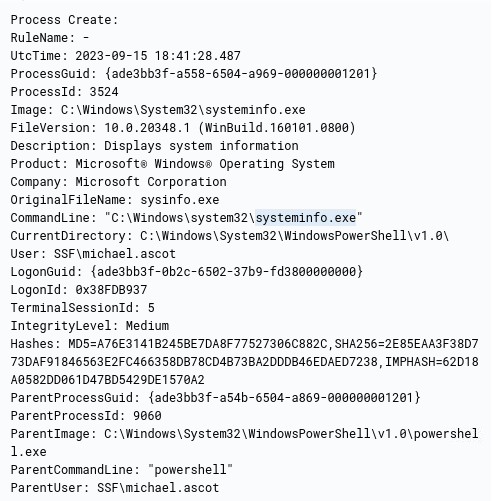Click the highlighted systeminfo.exe text in CommandLine
This screenshot has height=501, width=497.
click(x=306, y=218)
